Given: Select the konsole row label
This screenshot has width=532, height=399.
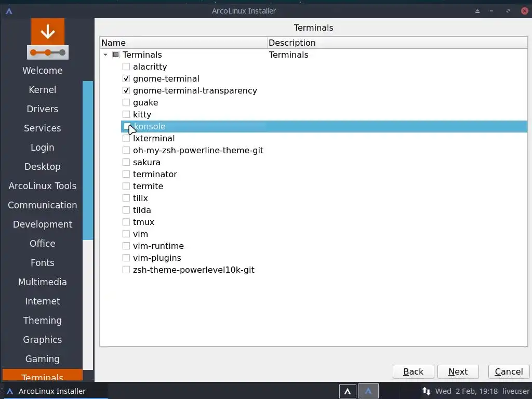Looking at the screenshot, I should point(150,127).
